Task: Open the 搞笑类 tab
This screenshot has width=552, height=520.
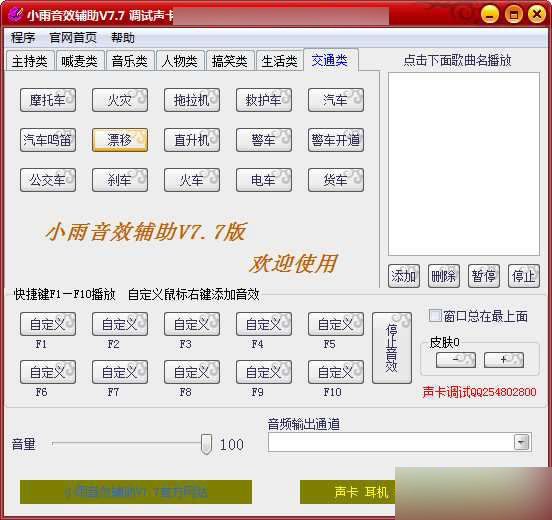Action: pos(230,61)
